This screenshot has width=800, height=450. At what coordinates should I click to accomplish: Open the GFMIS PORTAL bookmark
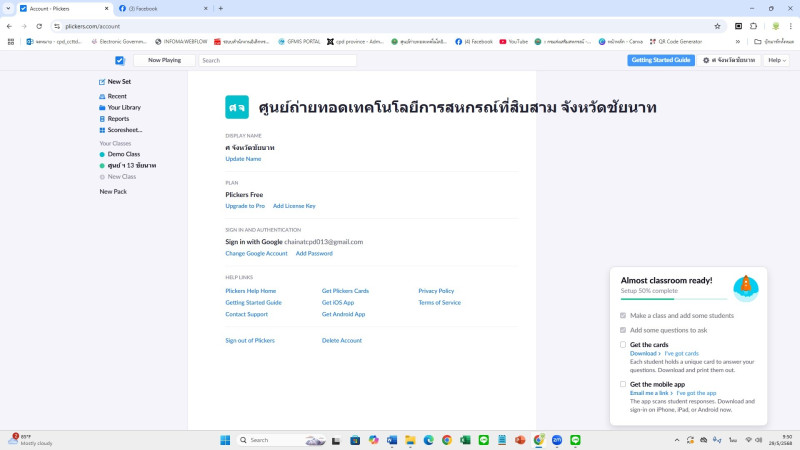(x=299, y=41)
